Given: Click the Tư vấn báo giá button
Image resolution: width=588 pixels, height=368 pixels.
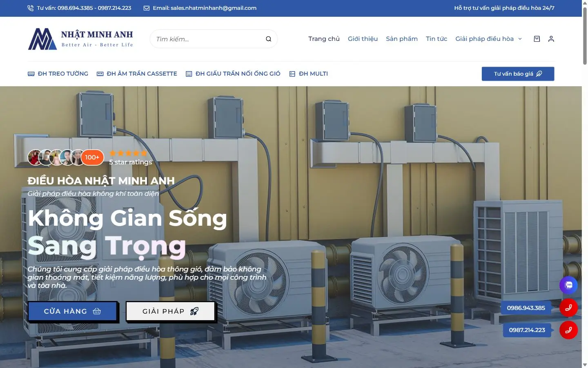Looking at the screenshot, I should click(x=518, y=74).
